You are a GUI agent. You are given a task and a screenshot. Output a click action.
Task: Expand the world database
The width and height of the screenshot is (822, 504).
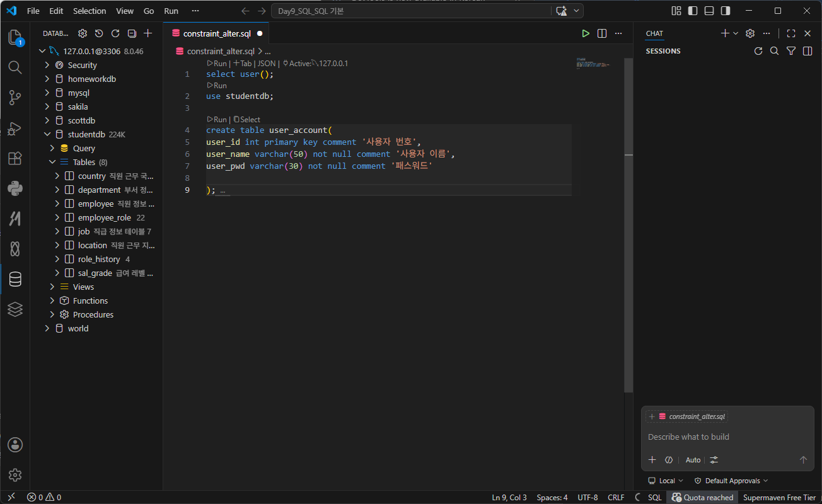click(x=47, y=328)
